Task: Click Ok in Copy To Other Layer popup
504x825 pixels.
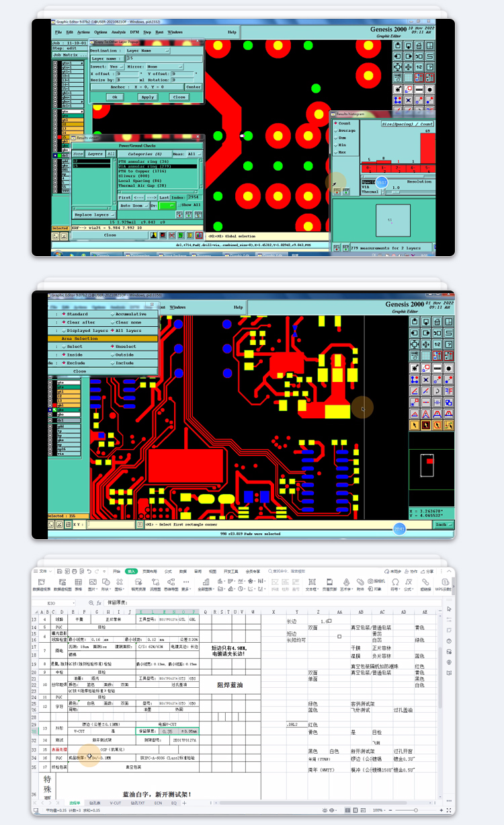Action: click(115, 97)
